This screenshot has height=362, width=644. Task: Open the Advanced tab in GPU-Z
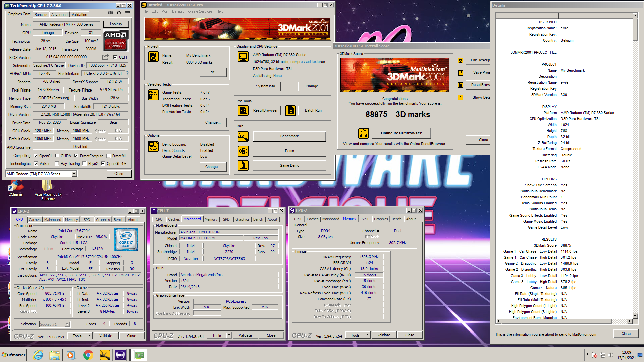[59, 15]
